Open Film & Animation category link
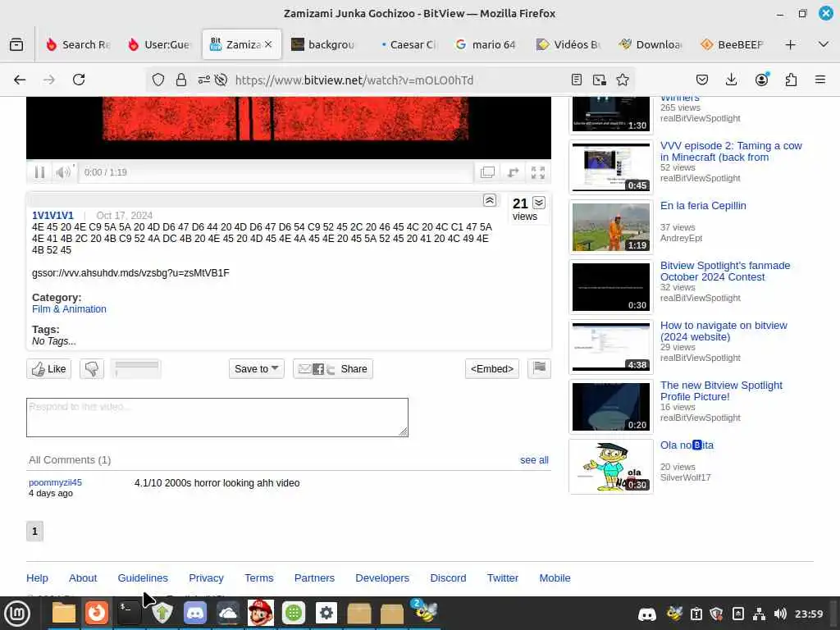The image size is (840, 630). [x=69, y=309]
